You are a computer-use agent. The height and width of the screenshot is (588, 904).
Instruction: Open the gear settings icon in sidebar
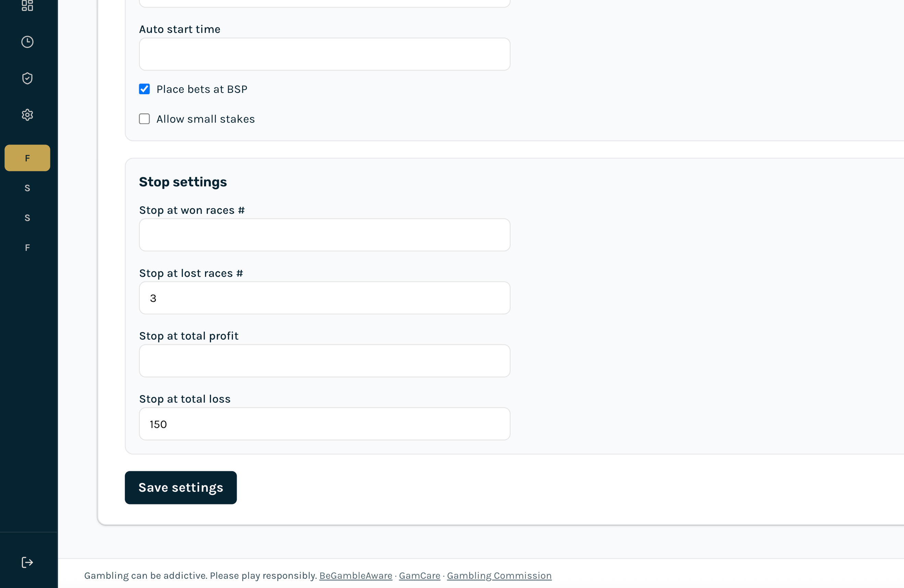point(27,115)
